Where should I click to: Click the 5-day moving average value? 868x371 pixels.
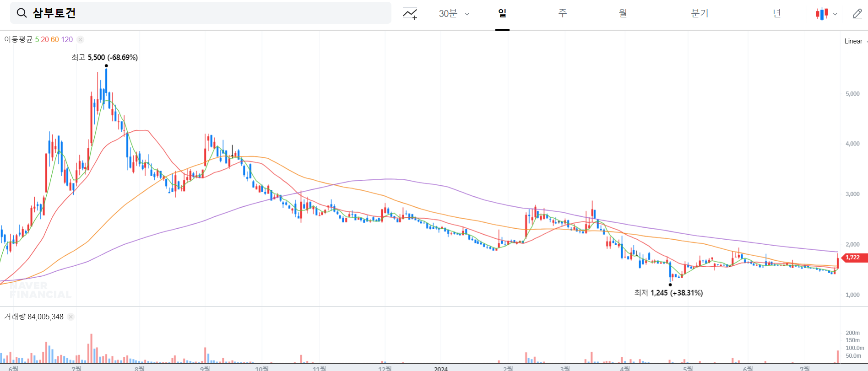[x=37, y=40]
